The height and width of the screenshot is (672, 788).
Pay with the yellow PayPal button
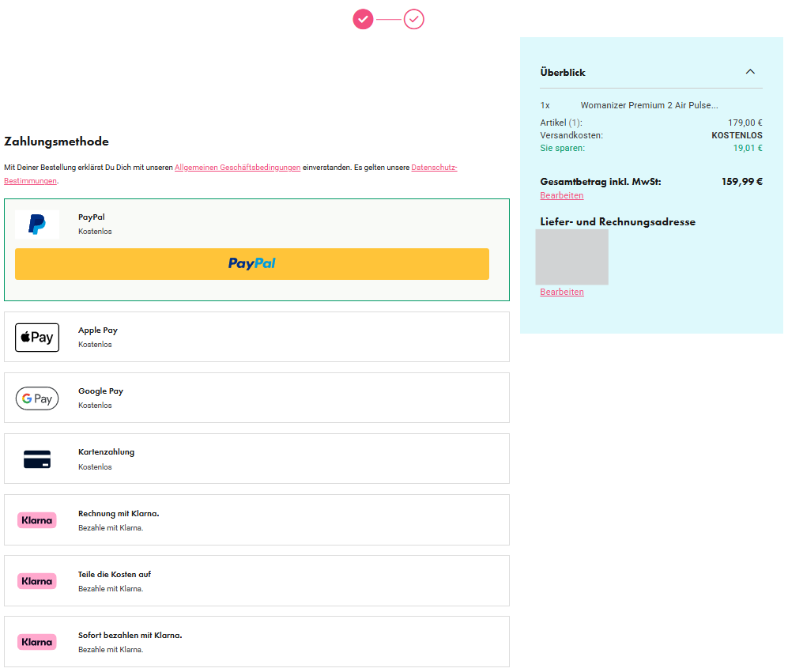tap(252, 264)
